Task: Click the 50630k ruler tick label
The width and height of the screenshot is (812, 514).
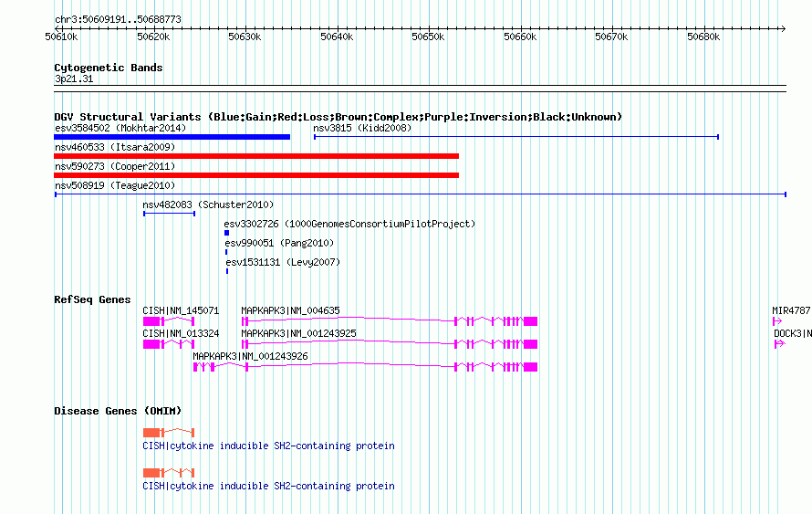Action: tap(245, 37)
